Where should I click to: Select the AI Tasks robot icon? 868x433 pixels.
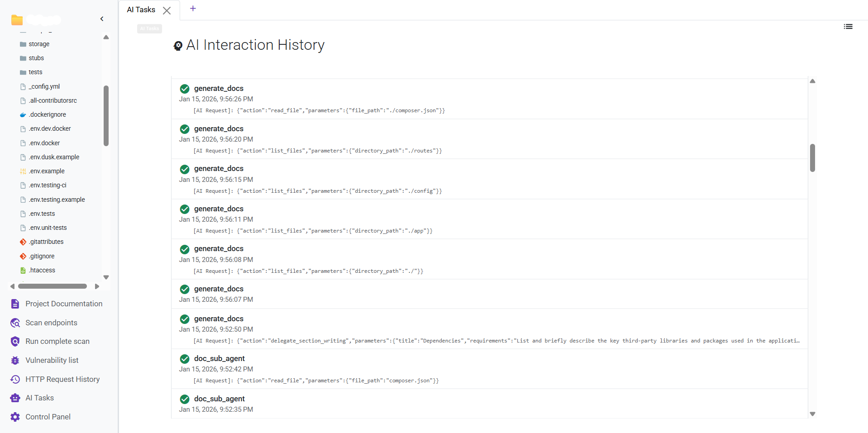(15, 398)
